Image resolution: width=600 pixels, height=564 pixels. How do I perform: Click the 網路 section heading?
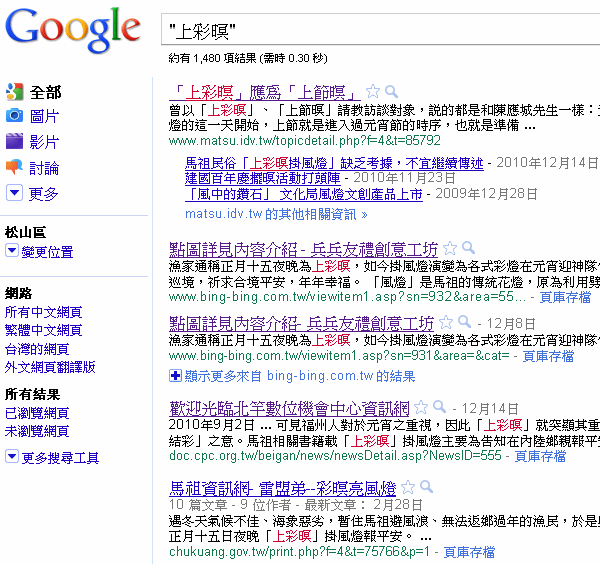coord(18,293)
